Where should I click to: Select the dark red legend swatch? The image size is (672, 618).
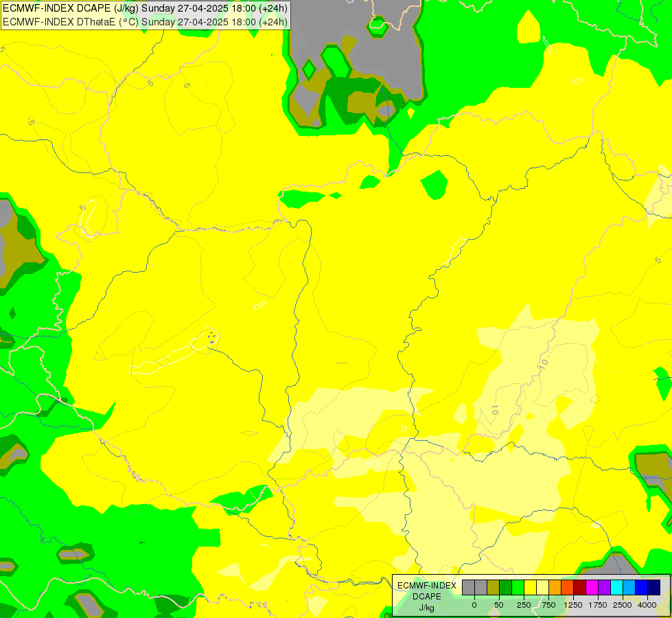click(x=580, y=588)
